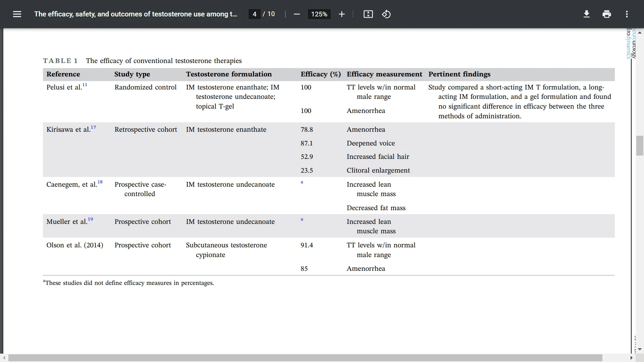Viewport: 644px width, 362px height.
Task: Click the 78.8 efficacy value
Action: pos(307,129)
